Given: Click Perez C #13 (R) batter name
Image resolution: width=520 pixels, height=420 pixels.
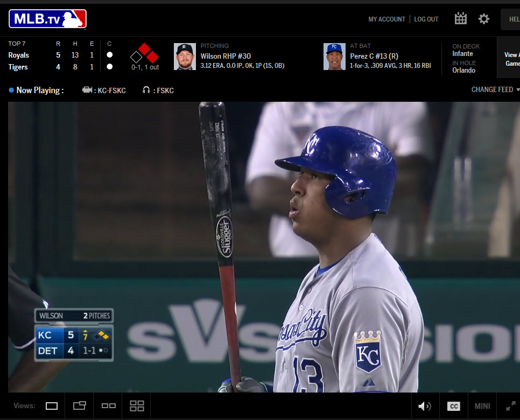Looking at the screenshot, I should (x=374, y=56).
